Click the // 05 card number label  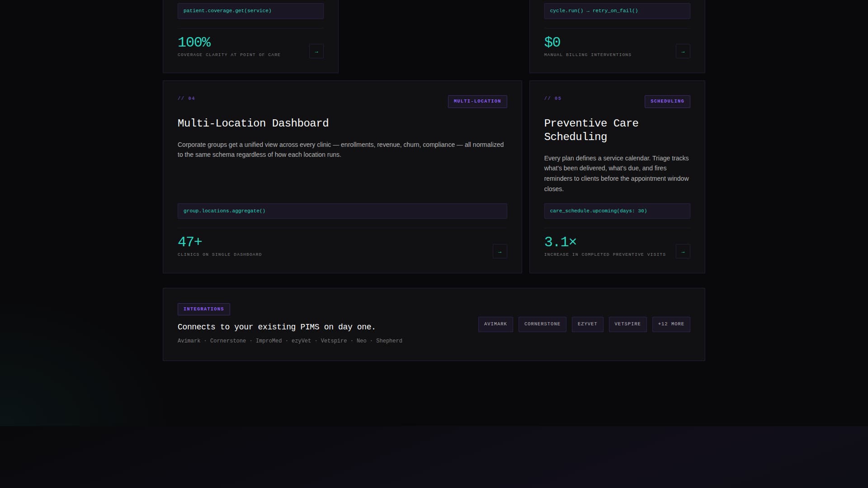[x=552, y=99]
